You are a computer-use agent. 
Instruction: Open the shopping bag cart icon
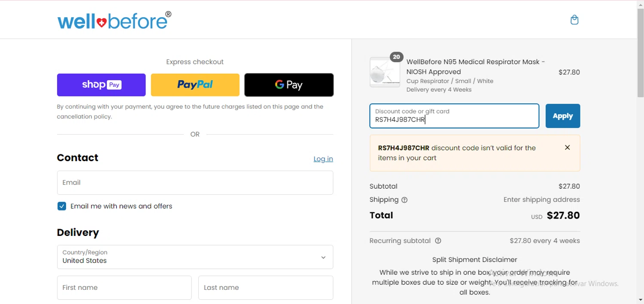tap(574, 20)
